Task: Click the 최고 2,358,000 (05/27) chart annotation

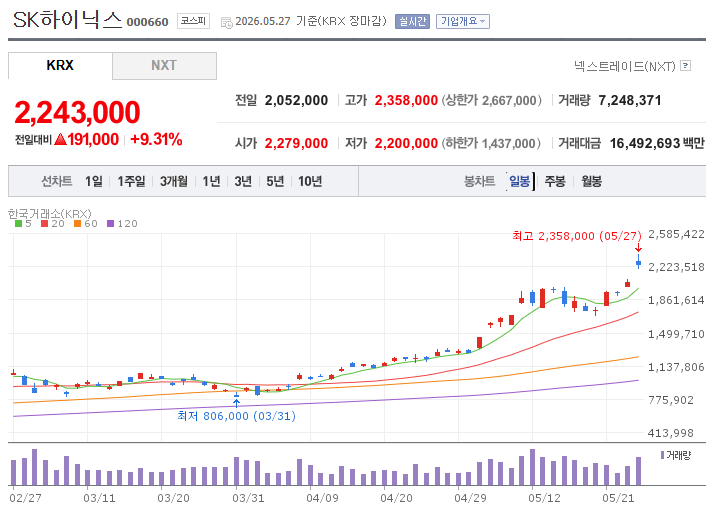Action: click(x=577, y=236)
